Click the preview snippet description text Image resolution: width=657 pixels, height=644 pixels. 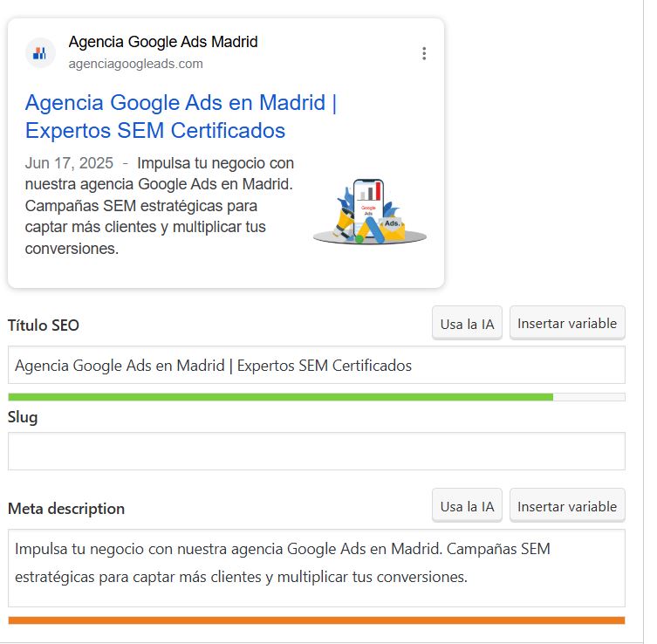157,206
